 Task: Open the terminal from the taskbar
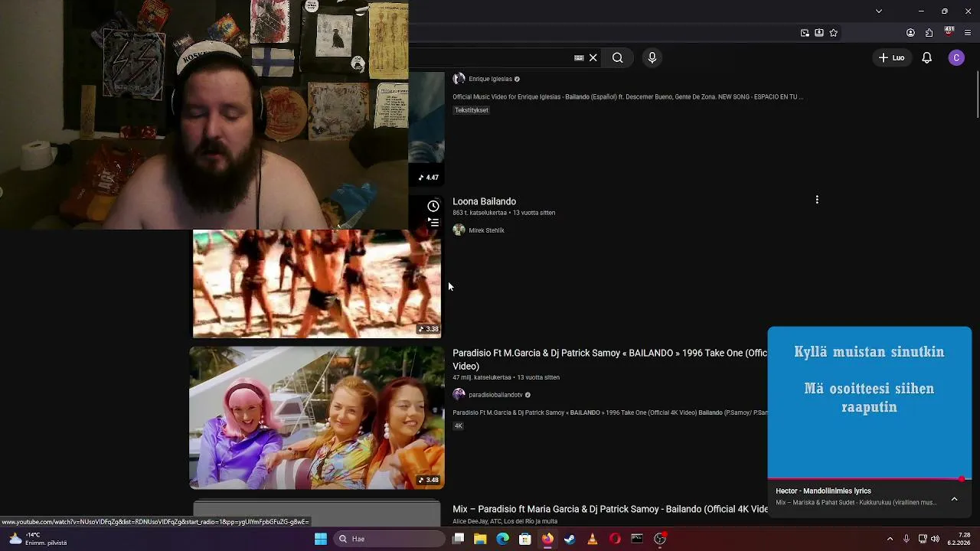(637, 539)
